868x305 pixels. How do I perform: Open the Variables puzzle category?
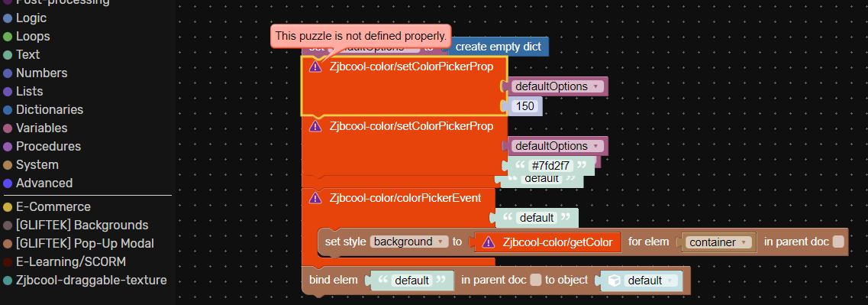click(x=41, y=128)
